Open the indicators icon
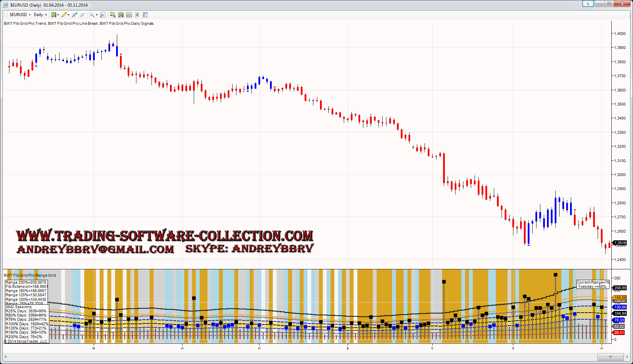 tap(129, 15)
